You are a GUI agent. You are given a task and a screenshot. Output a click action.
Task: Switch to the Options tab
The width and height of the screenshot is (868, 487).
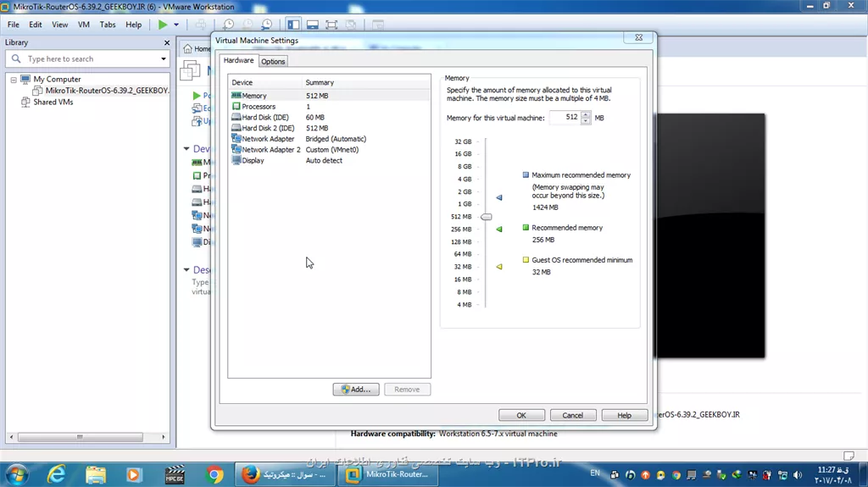point(273,62)
